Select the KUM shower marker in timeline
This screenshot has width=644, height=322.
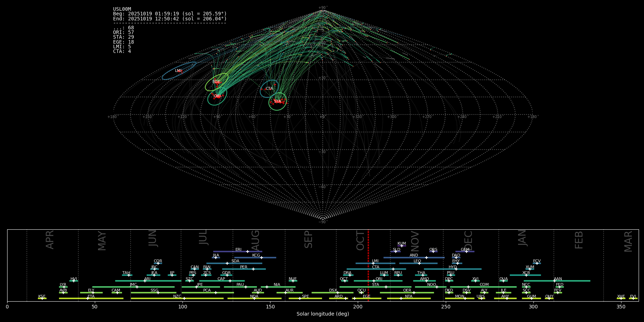[x=401, y=246]
